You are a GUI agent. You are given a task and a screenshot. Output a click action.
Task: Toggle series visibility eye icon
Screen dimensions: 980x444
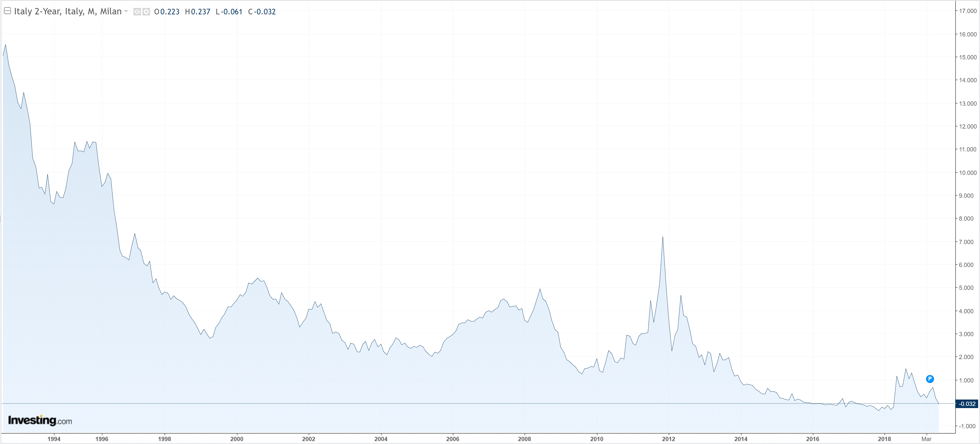tap(137, 12)
